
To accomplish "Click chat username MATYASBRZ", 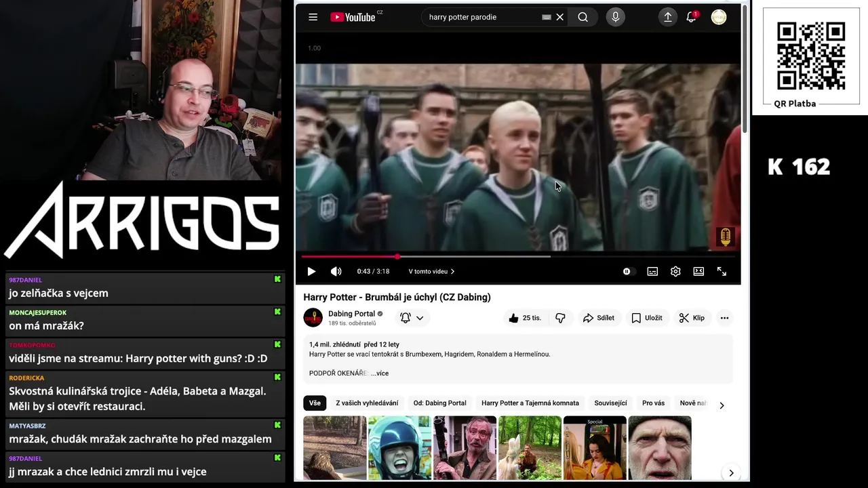I will pyautogui.click(x=27, y=426).
